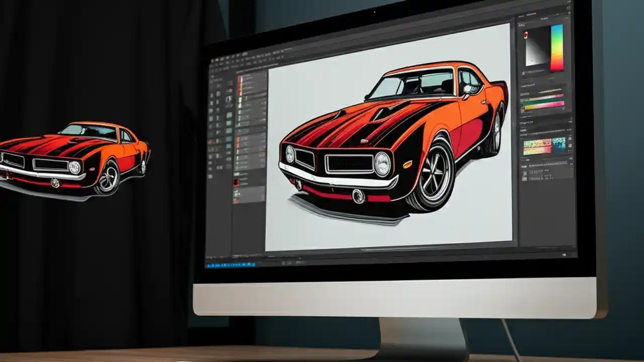Screen dimensions: 644x362
Task: Switch to the Color tab on the right
Action: (521, 24)
